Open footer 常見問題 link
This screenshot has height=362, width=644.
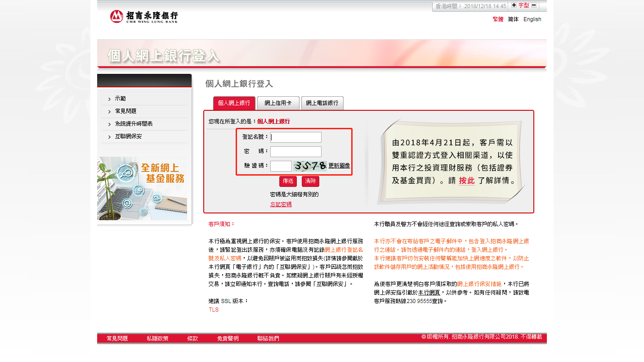[x=117, y=339]
